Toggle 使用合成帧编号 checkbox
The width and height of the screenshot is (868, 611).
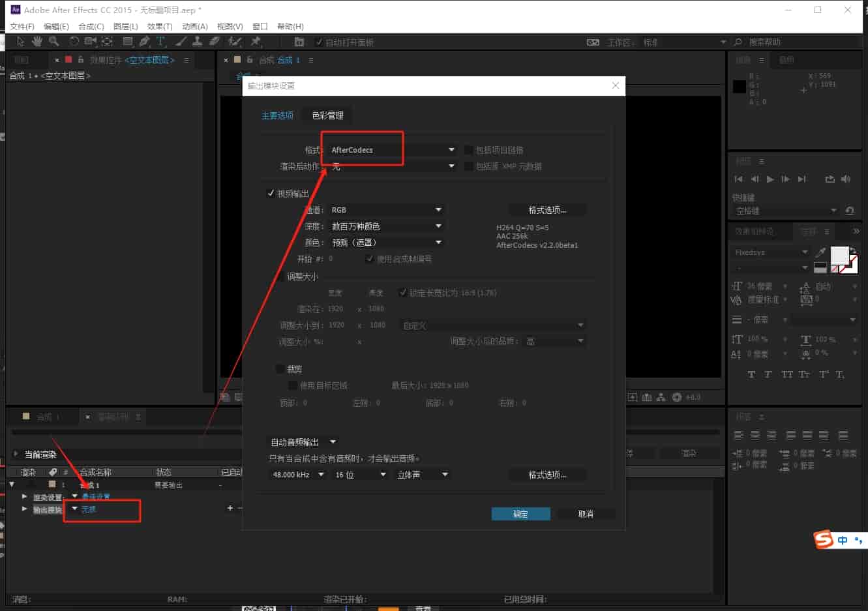click(370, 258)
